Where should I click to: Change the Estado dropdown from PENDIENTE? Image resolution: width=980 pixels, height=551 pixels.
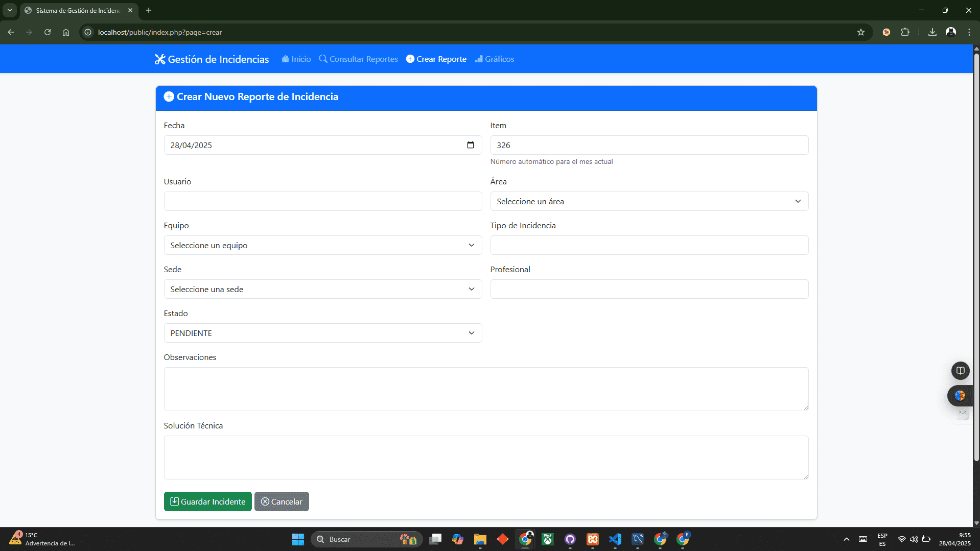(x=322, y=333)
